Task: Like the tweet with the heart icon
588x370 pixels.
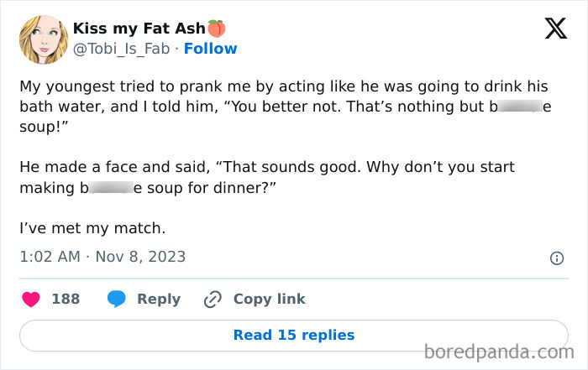Action: tap(31, 299)
